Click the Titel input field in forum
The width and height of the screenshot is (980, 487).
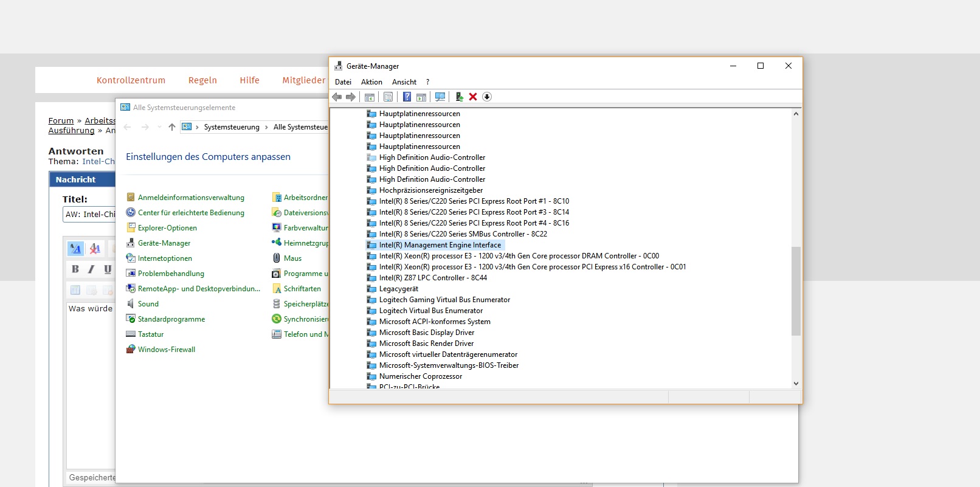[89, 215]
